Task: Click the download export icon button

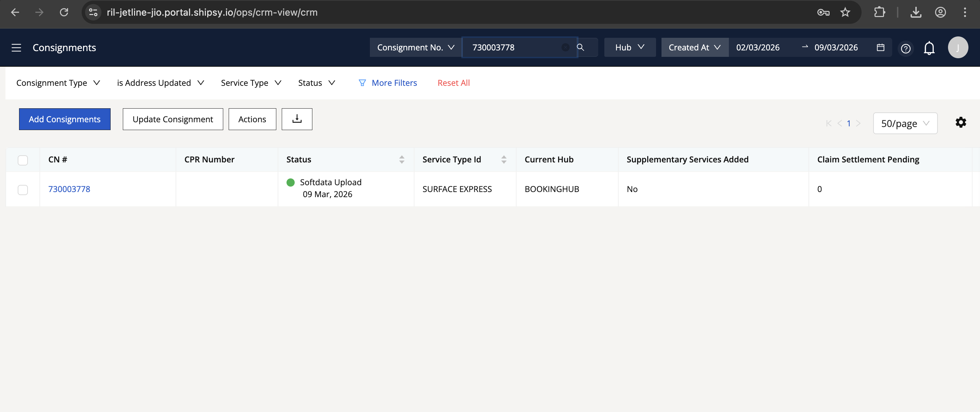Action: [297, 119]
